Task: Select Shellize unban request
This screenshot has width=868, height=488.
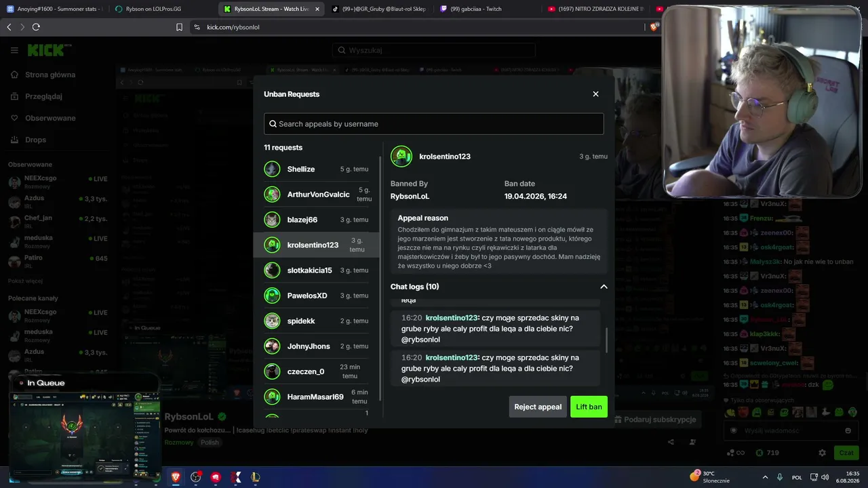Action: 316,169
